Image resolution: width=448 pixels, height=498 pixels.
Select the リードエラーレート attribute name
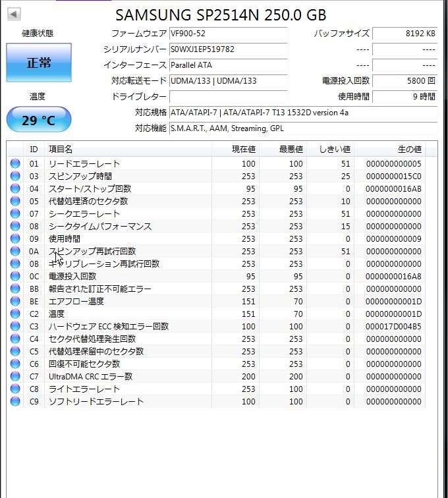(84, 163)
